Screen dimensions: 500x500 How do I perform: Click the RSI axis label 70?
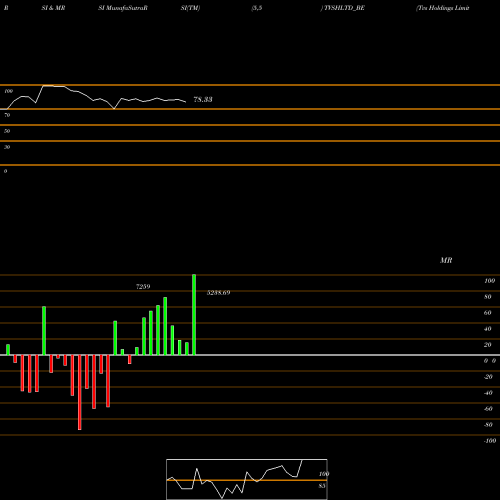(7, 115)
